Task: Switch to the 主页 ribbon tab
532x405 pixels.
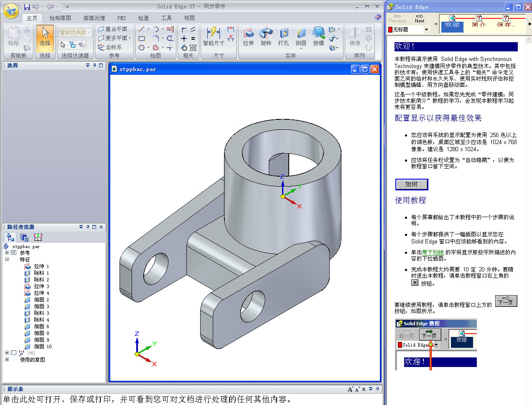Action: pos(32,18)
